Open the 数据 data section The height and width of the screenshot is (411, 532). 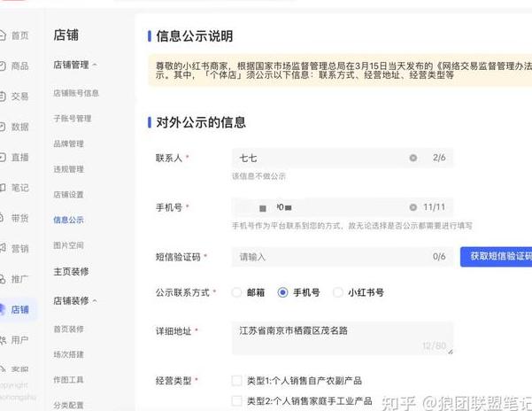tap(15, 127)
